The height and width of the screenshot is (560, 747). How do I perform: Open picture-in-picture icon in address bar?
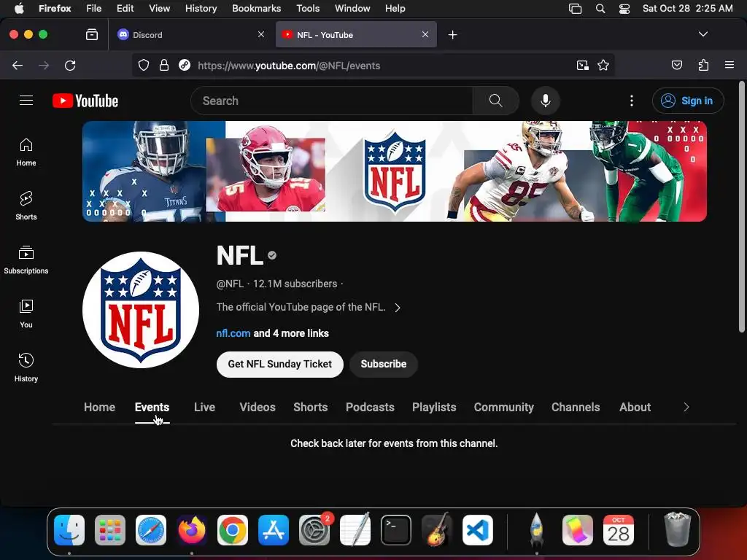tap(582, 65)
